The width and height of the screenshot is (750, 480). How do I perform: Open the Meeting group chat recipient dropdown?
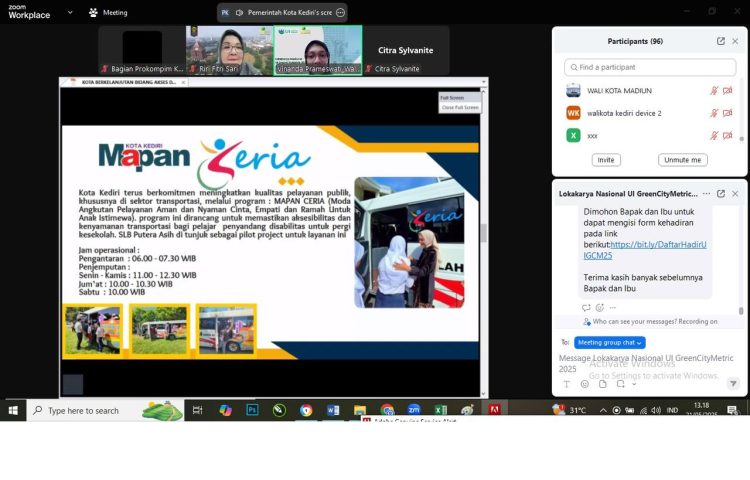coord(610,342)
